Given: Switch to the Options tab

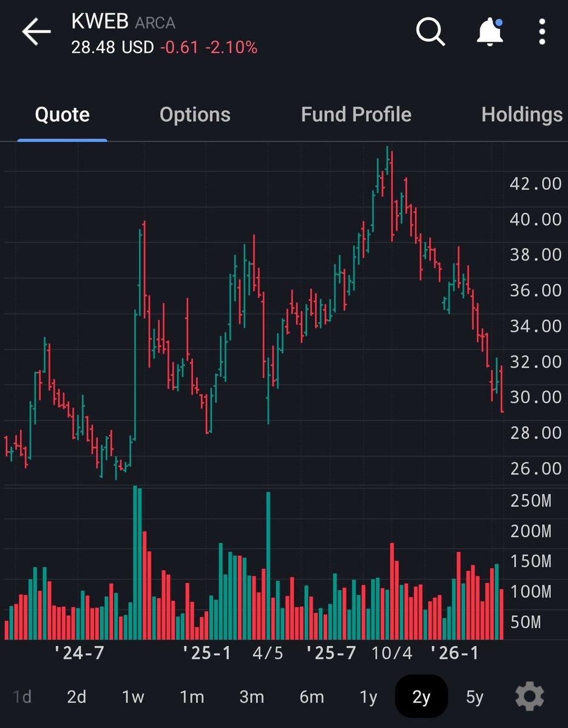Looking at the screenshot, I should point(195,115).
